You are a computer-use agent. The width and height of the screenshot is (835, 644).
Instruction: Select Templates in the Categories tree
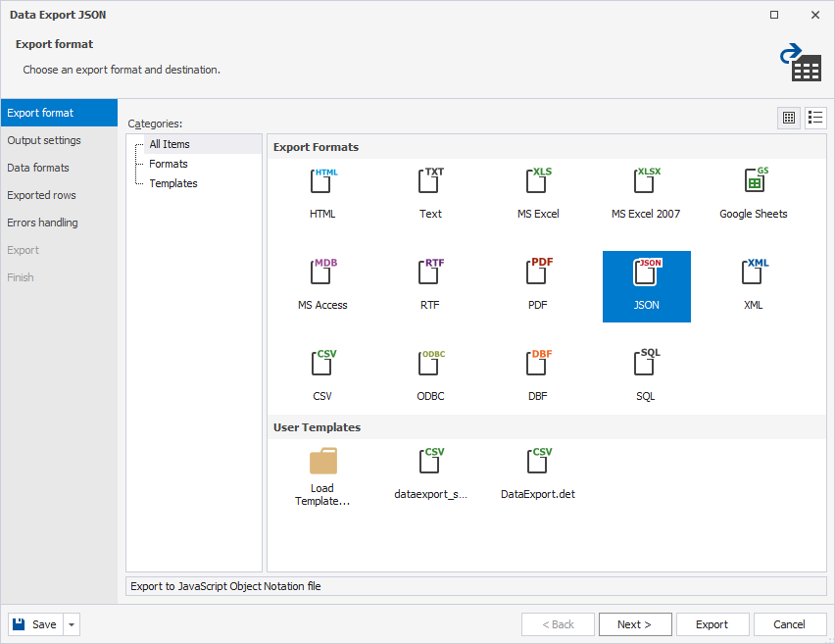tap(173, 183)
